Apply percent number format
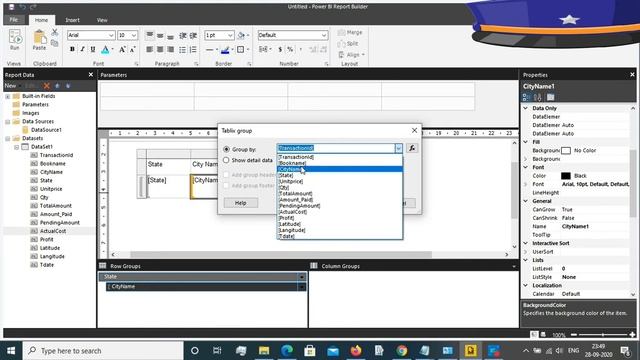The image size is (640, 360). point(290,49)
